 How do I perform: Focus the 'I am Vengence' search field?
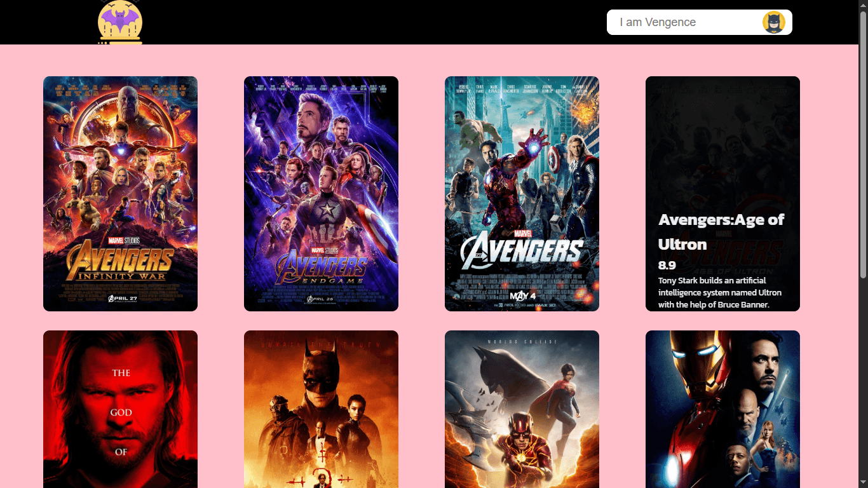pos(699,22)
